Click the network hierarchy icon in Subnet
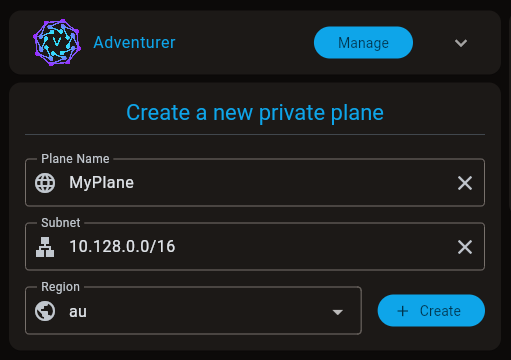Image resolution: width=511 pixels, height=360 pixels. [45, 247]
